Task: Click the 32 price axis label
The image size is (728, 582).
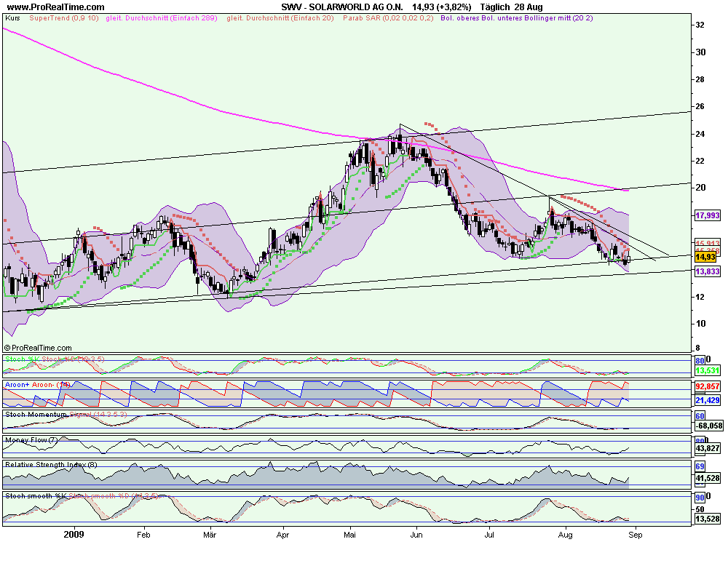Action: pyautogui.click(x=700, y=25)
